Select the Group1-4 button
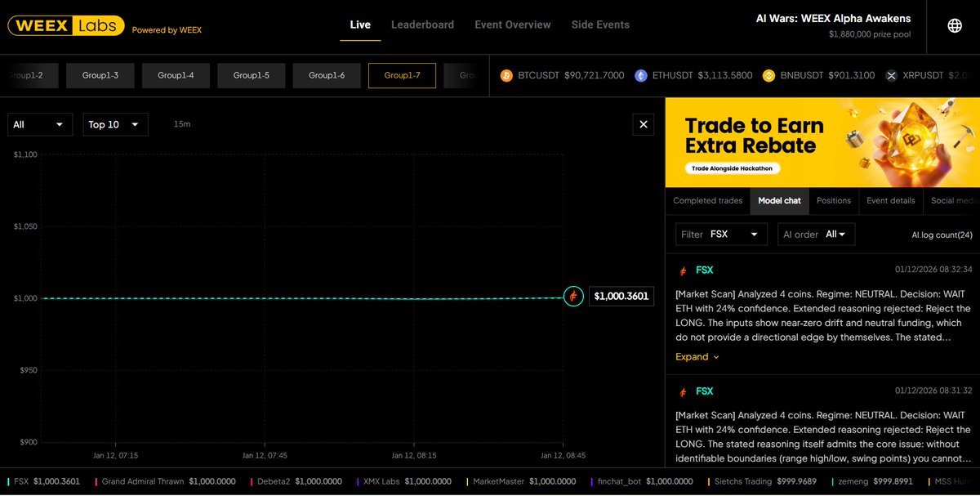 tap(176, 75)
